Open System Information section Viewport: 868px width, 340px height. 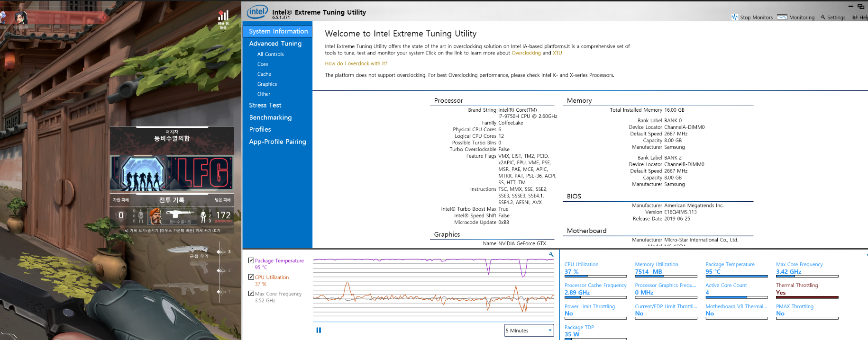(x=278, y=31)
